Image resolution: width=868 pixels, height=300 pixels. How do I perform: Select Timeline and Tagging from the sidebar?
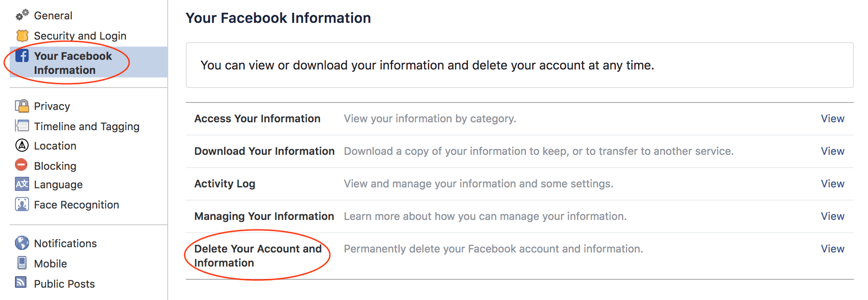[x=86, y=126]
